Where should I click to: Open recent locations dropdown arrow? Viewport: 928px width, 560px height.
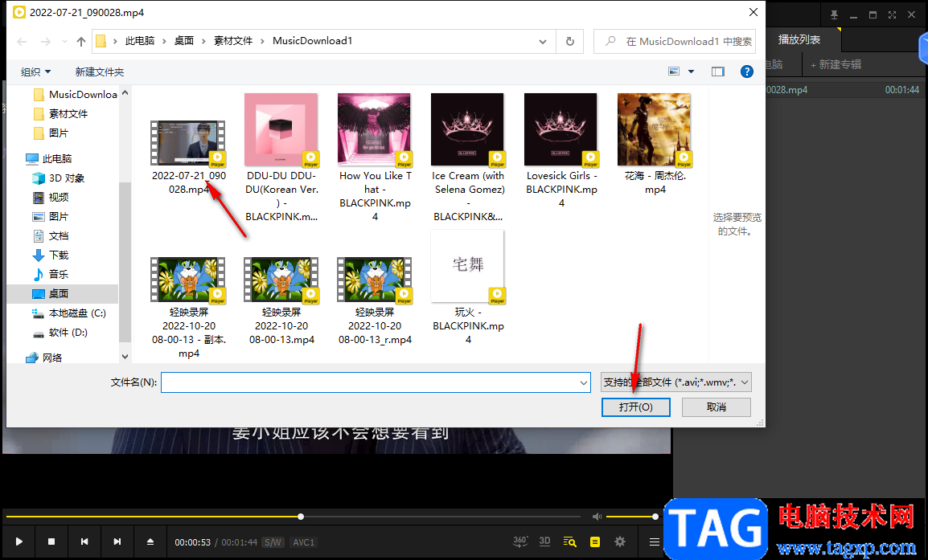(x=64, y=42)
